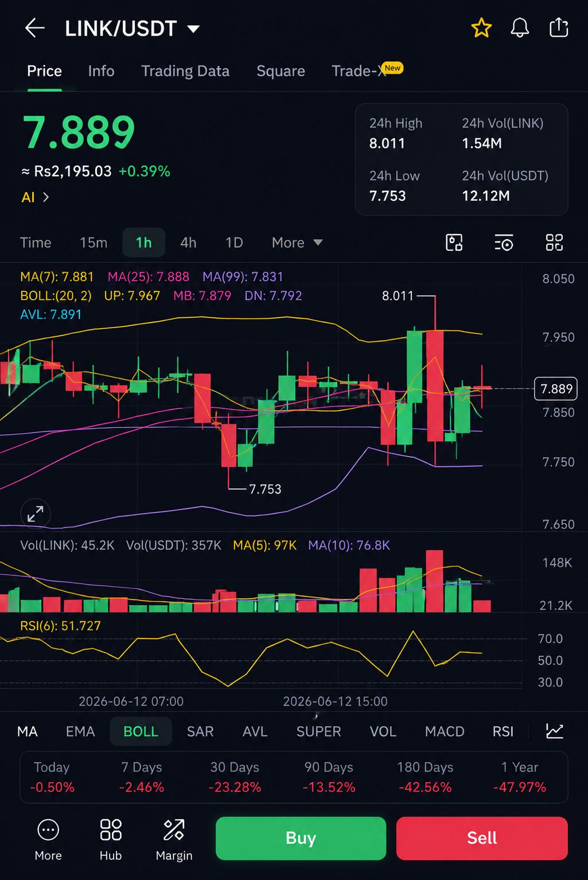Viewport: 588px width, 880px height.
Task: Select the AVL: 7.891 label
Action: coord(51,314)
